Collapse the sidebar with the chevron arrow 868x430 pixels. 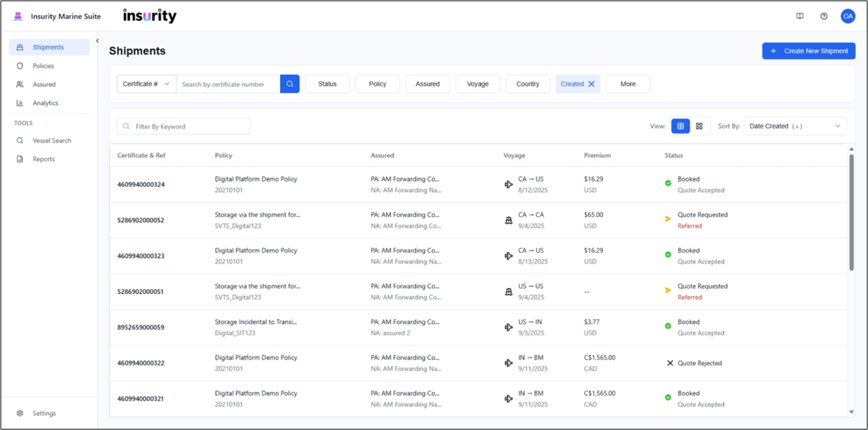pyautogui.click(x=98, y=41)
